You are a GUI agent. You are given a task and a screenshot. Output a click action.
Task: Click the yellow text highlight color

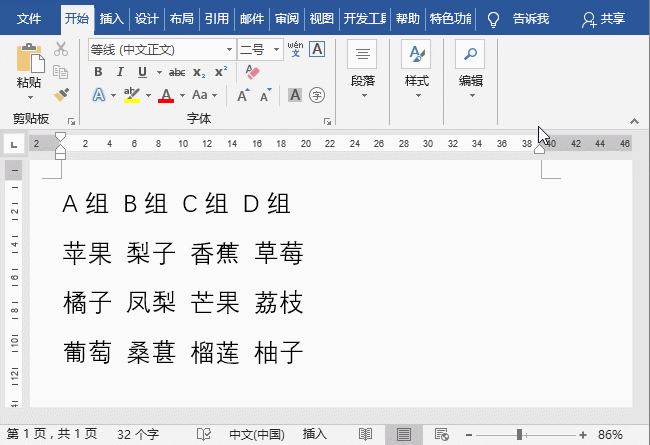[x=131, y=95]
